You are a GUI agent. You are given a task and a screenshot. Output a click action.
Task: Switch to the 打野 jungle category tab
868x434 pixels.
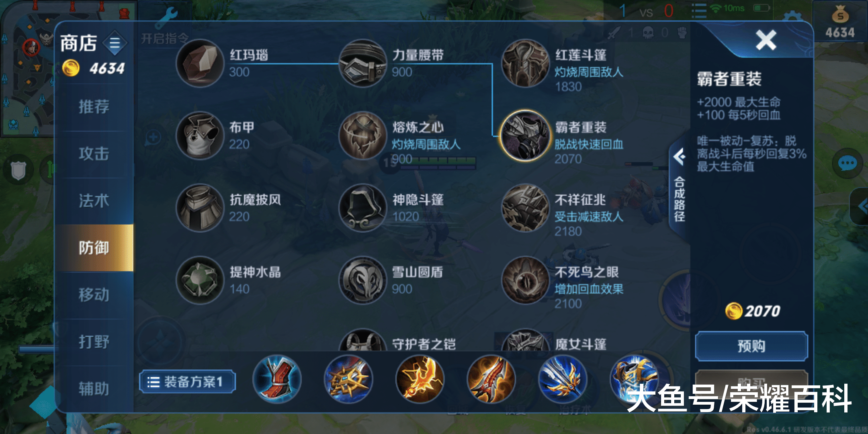[94, 342]
